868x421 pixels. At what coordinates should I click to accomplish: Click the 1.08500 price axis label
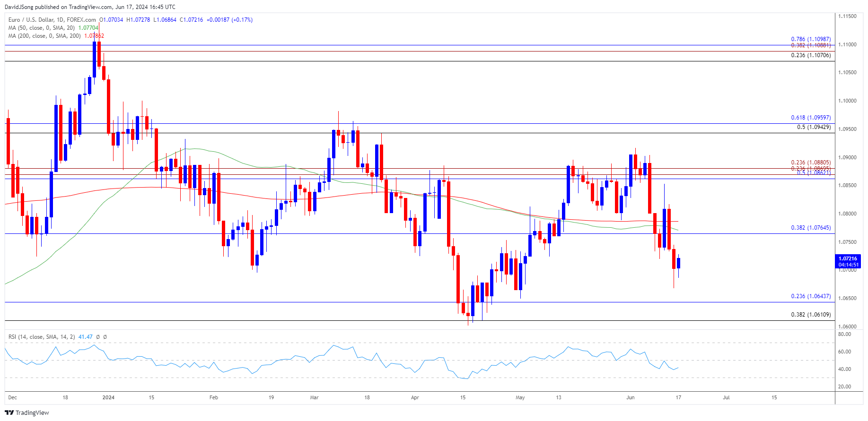tap(847, 185)
